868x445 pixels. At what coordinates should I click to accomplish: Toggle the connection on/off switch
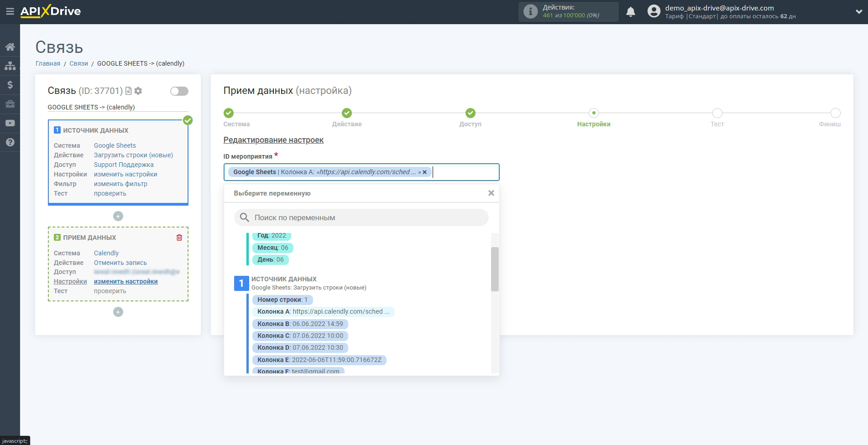tap(179, 91)
